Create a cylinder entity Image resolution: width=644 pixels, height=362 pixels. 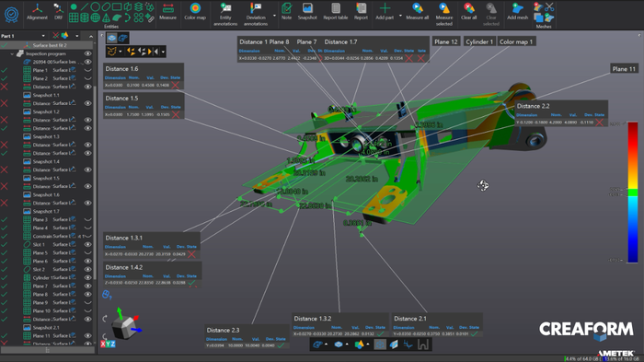click(x=85, y=18)
